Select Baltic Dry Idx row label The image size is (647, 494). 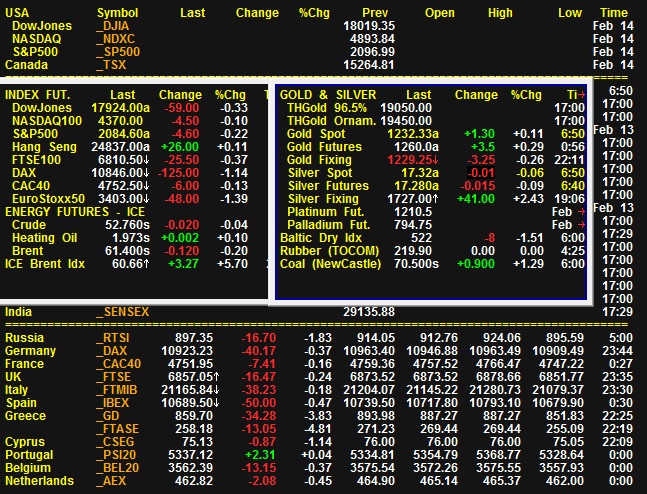tap(321, 238)
